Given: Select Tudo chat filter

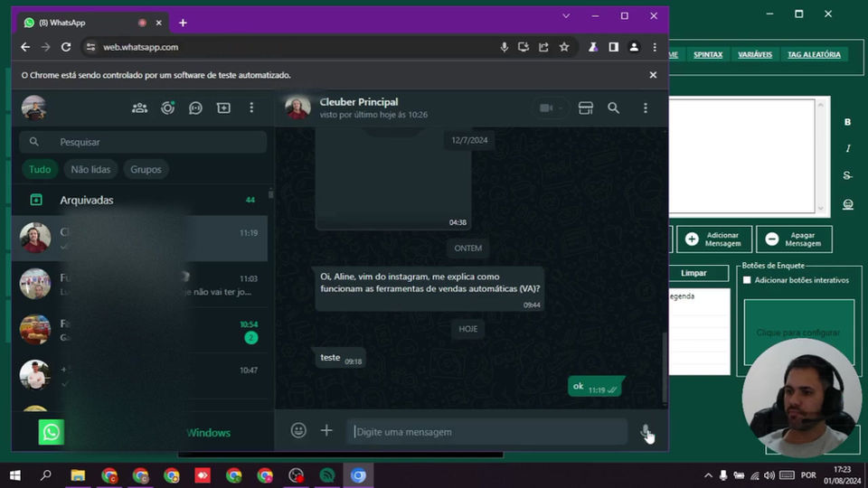Looking at the screenshot, I should pyautogui.click(x=40, y=169).
